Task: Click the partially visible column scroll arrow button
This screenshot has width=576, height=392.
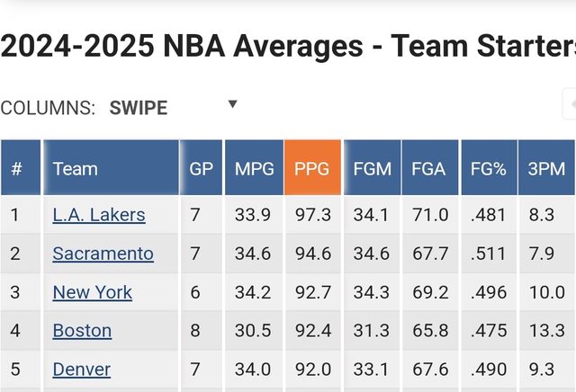Action: (569, 104)
